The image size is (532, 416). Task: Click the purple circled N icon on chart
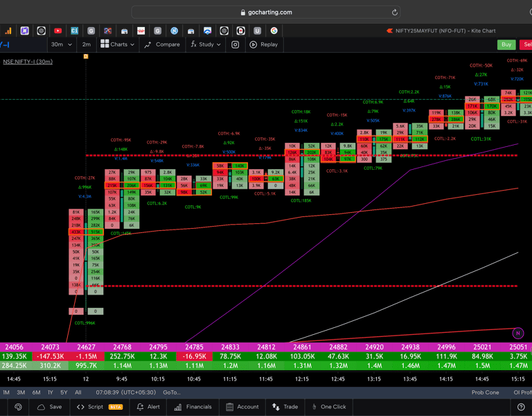(x=517, y=333)
